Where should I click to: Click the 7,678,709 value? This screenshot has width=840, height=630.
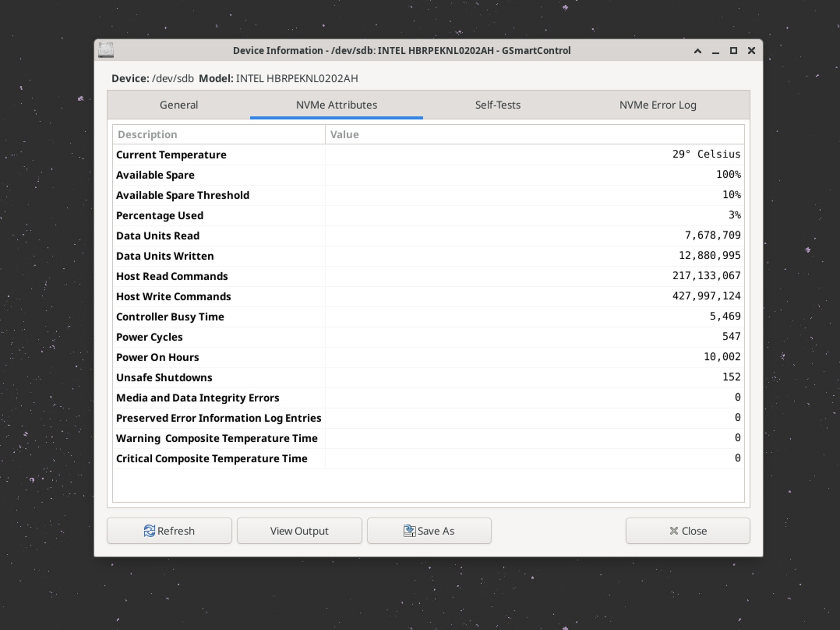(713, 235)
